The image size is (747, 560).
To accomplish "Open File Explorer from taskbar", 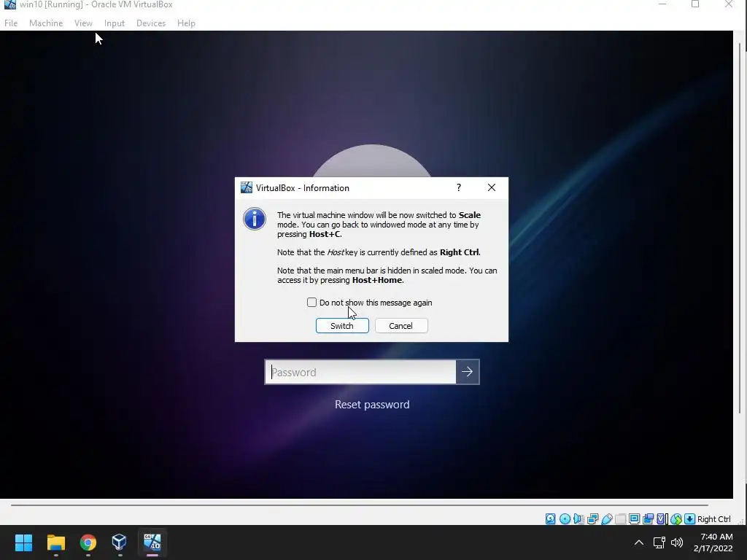I will 55,542.
